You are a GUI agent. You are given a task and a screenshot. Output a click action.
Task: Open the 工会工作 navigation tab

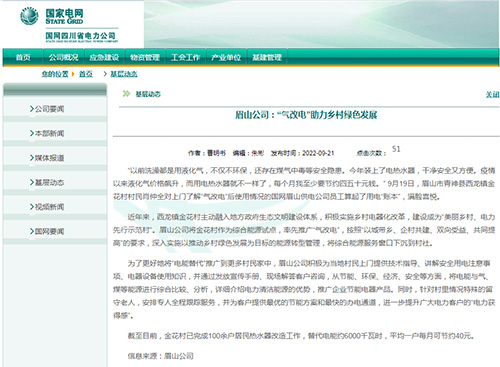click(x=185, y=57)
